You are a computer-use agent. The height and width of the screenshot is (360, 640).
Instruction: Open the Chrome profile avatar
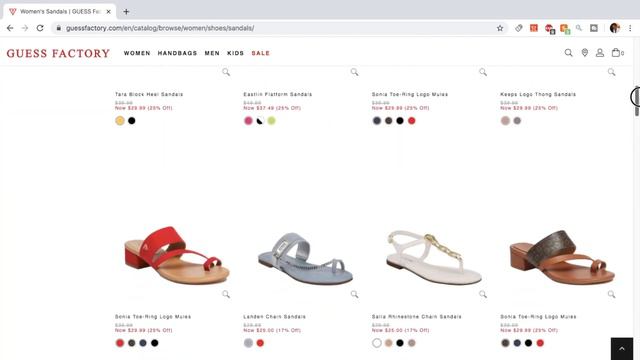pyautogui.click(x=615, y=28)
